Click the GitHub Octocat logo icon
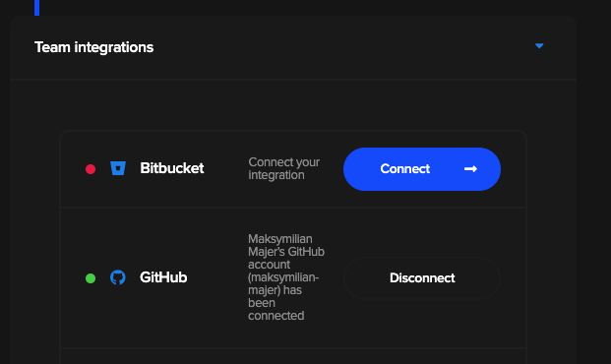 118,277
